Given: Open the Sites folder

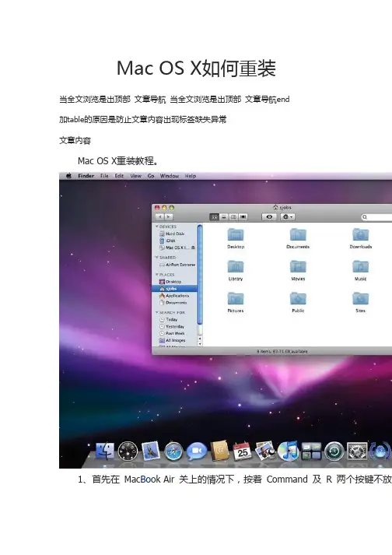Looking at the screenshot, I should pyautogui.click(x=361, y=302).
